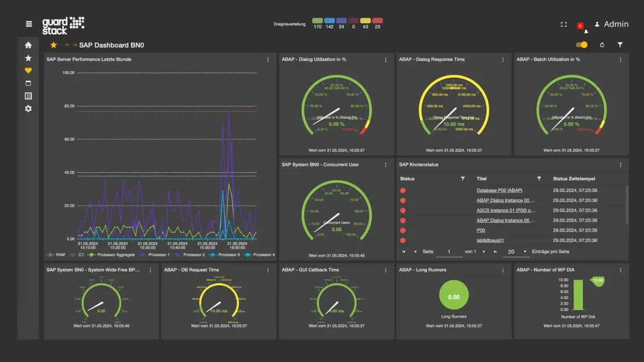Toggle RAM series in chart legend
Screen dimensions: 644x362
[56, 255]
